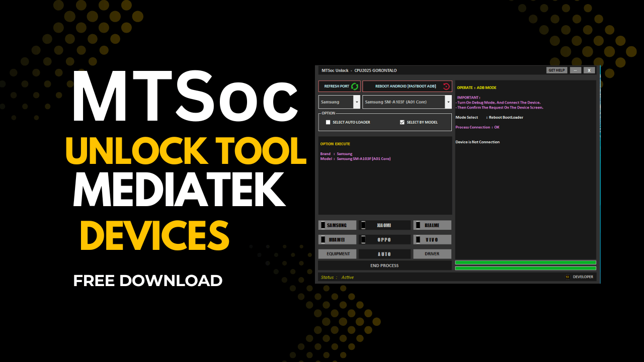Switch to the REALME brand tab

[x=432, y=225]
